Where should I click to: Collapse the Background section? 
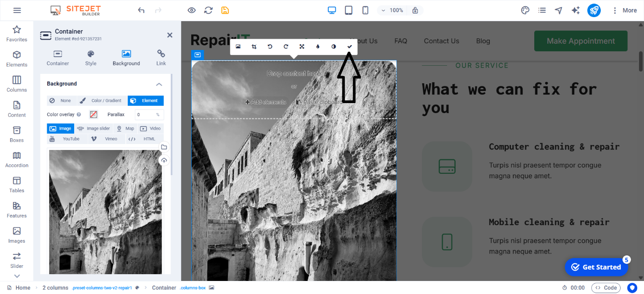point(159,84)
